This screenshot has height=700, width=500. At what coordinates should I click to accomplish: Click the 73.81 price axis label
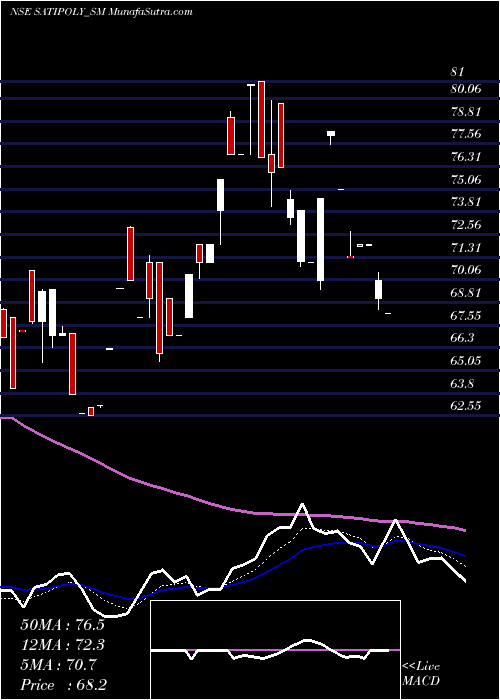click(x=466, y=202)
